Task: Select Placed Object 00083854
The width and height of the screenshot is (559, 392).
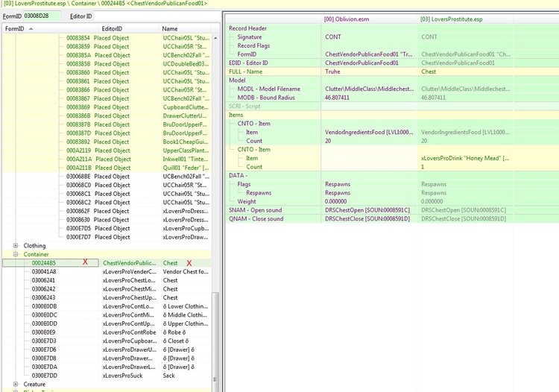Action: click(107, 38)
